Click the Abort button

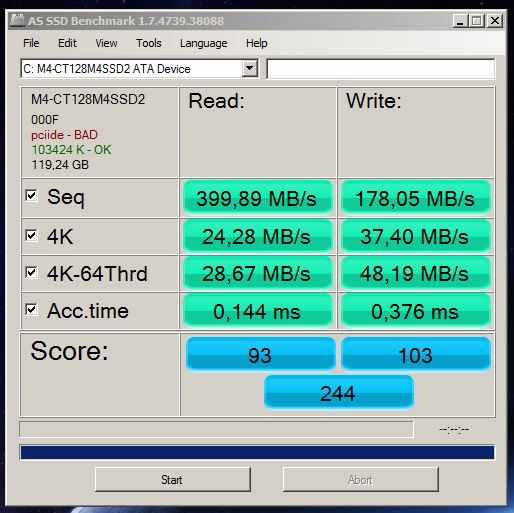pyautogui.click(x=360, y=479)
